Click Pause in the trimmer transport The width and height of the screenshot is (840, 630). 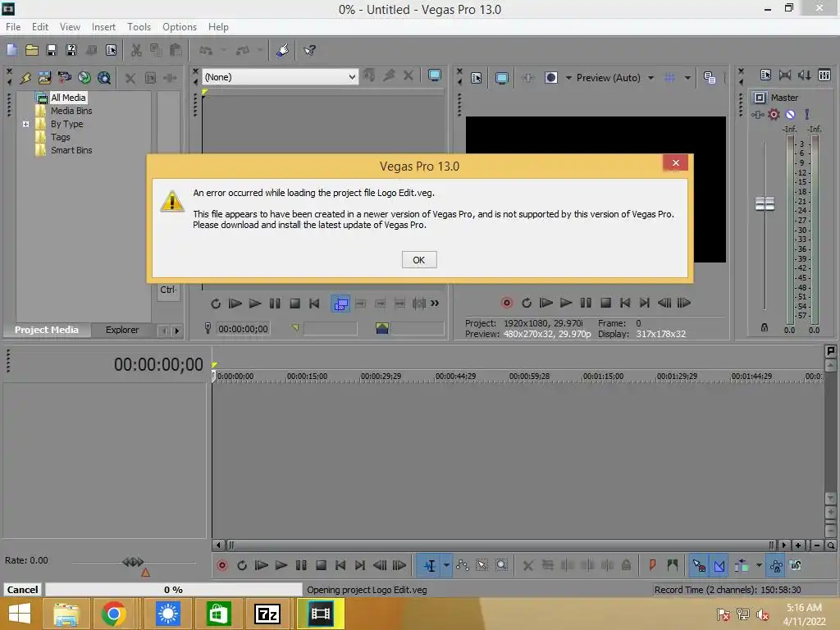click(275, 304)
